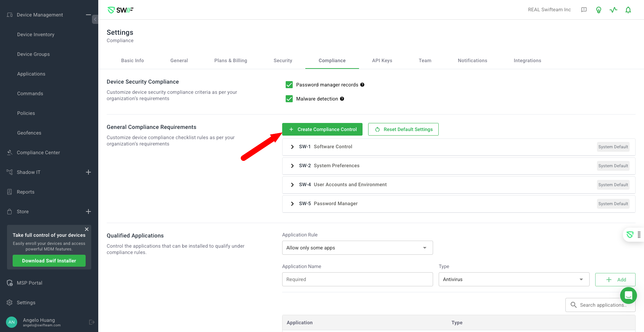Click Reset Default Settings button

[403, 129]
